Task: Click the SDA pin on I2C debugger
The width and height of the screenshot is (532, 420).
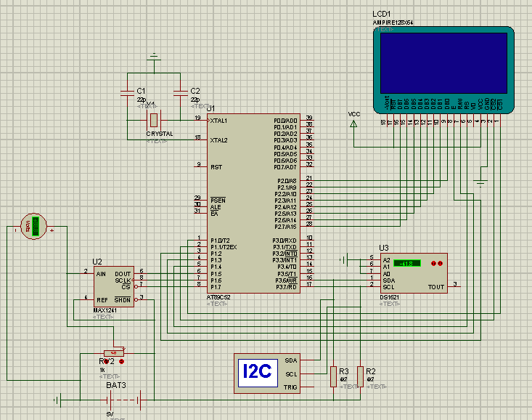Action: coord(291,360)
